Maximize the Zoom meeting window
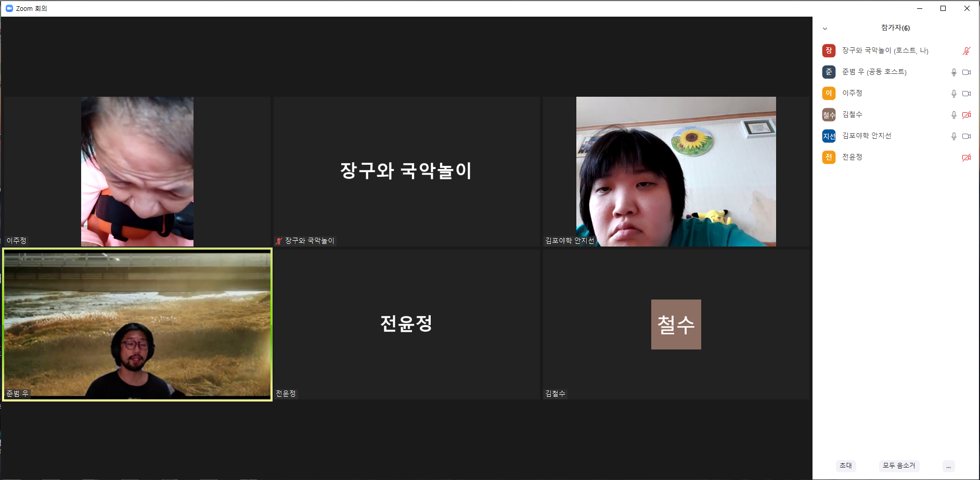Image resolution: width=980 pixels, height=480 pixels. pyautogui.click(x=943, y=8)
